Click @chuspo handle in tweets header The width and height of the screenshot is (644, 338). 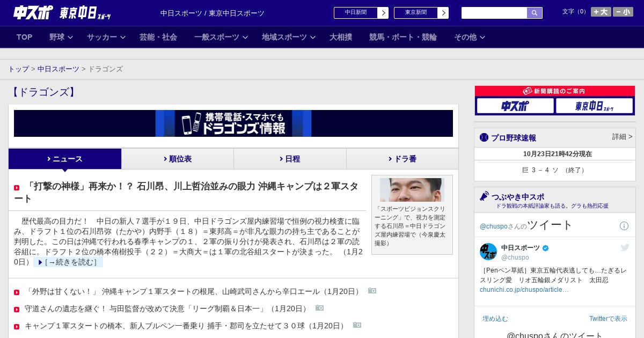[493, 226]
